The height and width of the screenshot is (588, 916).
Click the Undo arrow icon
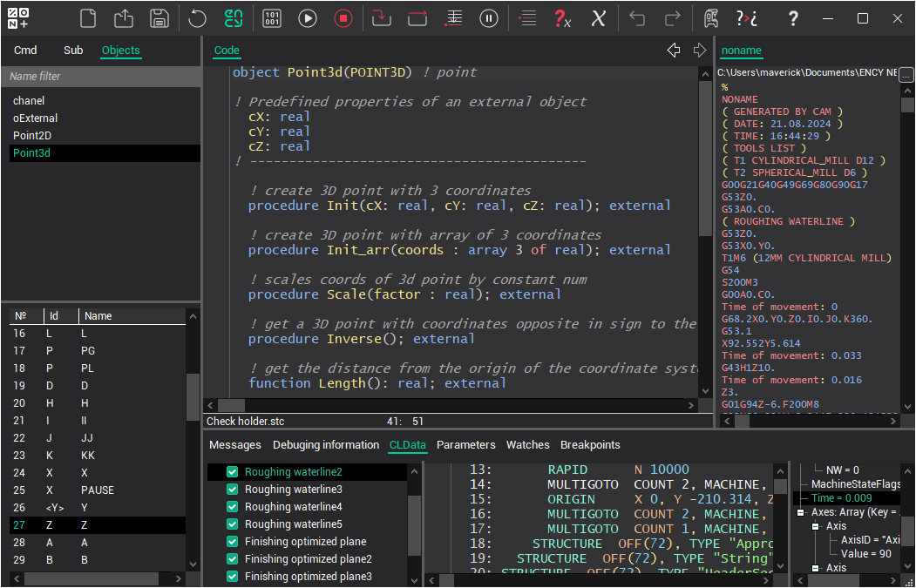point(637,18)
